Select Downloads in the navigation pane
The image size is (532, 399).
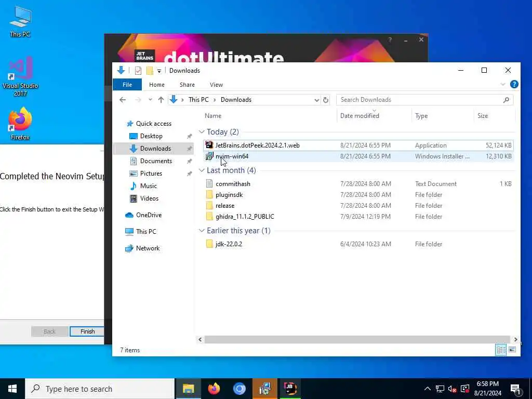tap(155, 149)
